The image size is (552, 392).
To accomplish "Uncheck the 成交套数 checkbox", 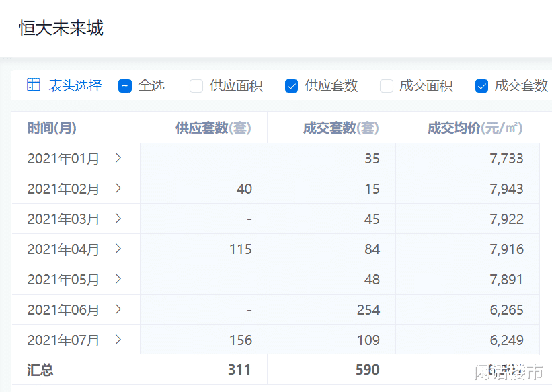I will pos(481,86).
